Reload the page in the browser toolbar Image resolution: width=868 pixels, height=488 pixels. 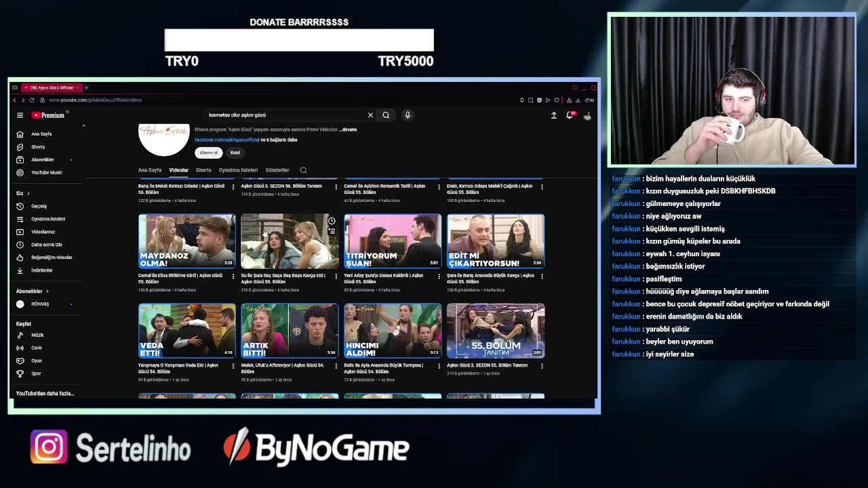point(31,100)
